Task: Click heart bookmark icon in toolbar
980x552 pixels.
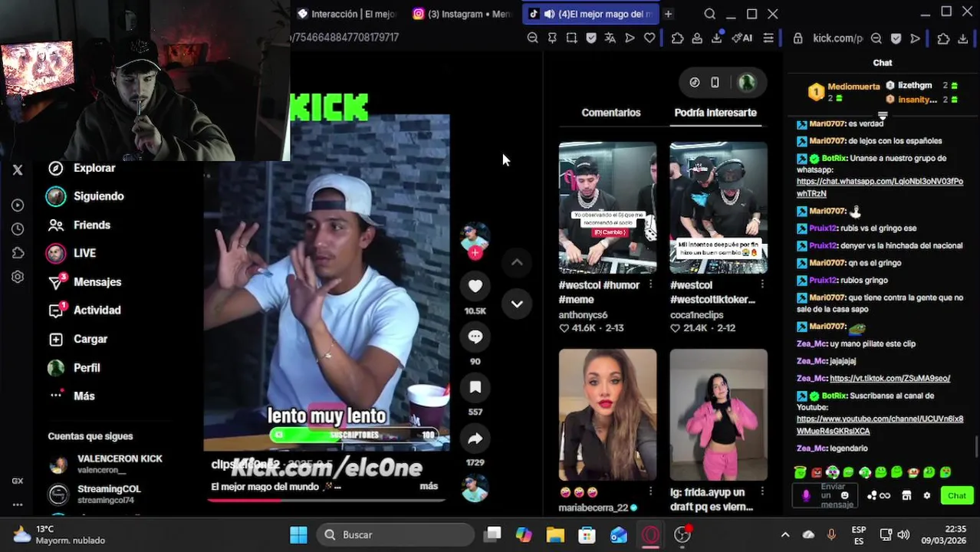Action: [x=649, y=38]
